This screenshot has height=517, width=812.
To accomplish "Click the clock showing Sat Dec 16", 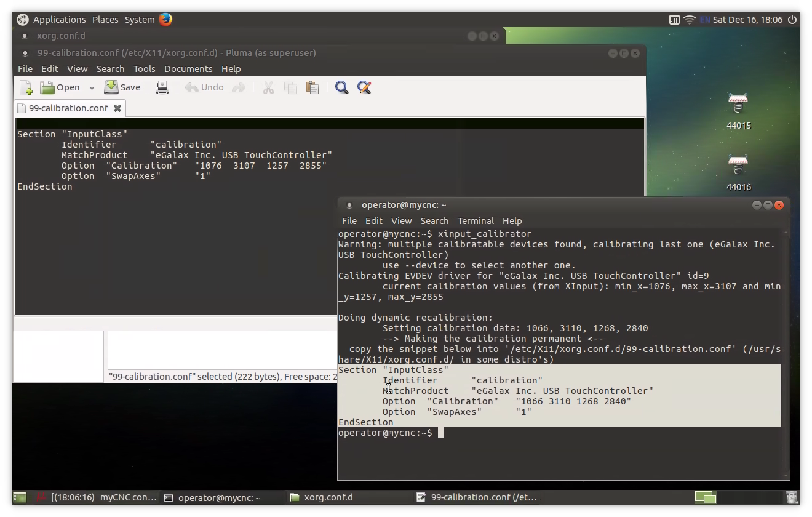I will (x=752, y=20).
